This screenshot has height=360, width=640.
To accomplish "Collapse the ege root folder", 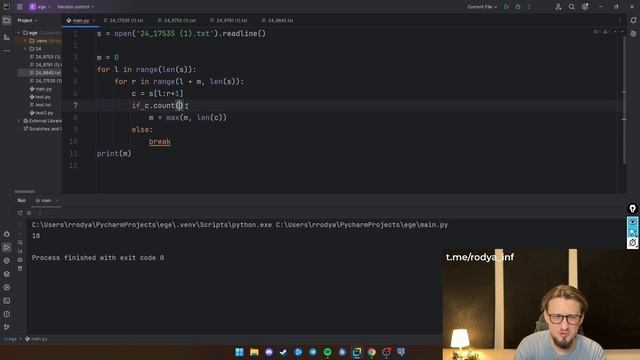I will coord(18,33).
